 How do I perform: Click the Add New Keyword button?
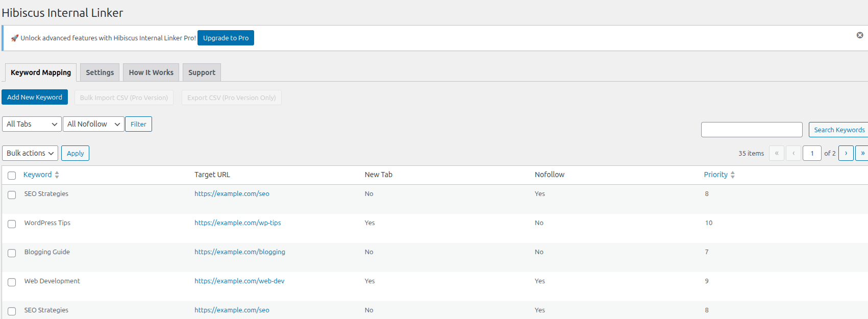pos(35,97)
